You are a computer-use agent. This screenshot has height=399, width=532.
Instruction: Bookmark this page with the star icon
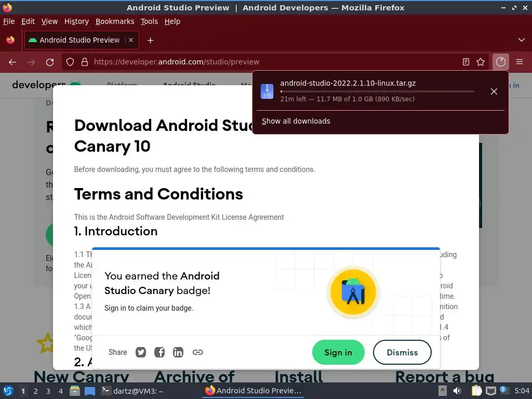pyautogui.click(x=481, y=62)
